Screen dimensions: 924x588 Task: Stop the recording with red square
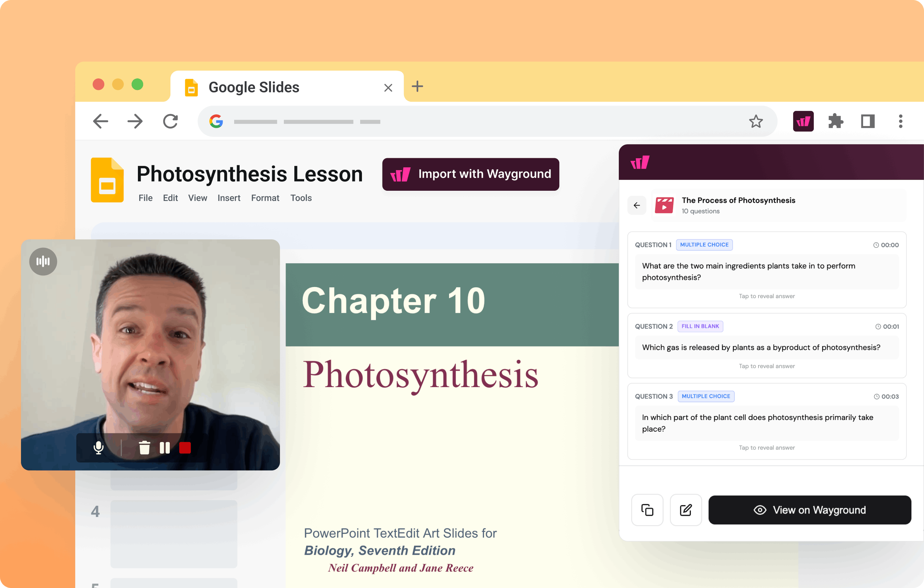[x=185, y=448]
